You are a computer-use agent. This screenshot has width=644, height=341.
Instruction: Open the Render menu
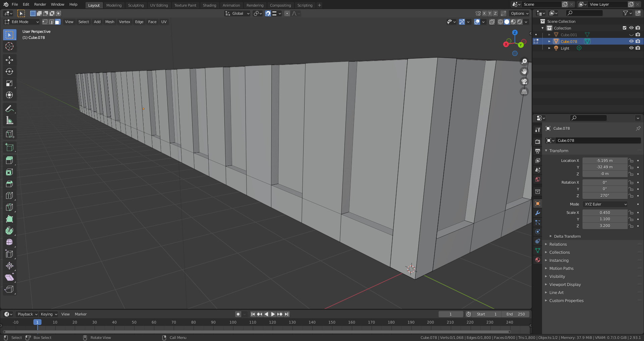tap(40, 4)
